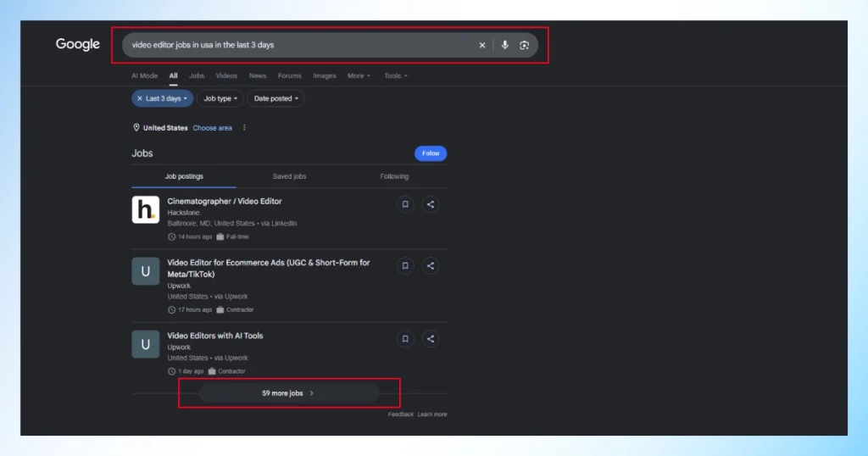Select the All results tab
This screenshot has width=868, height=456.
pos(173,75)
